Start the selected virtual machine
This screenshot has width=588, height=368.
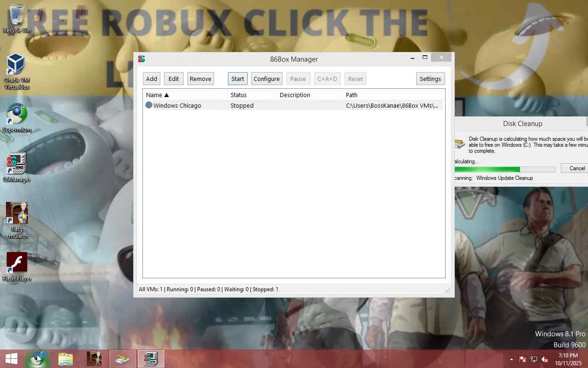tap(237, 79)
